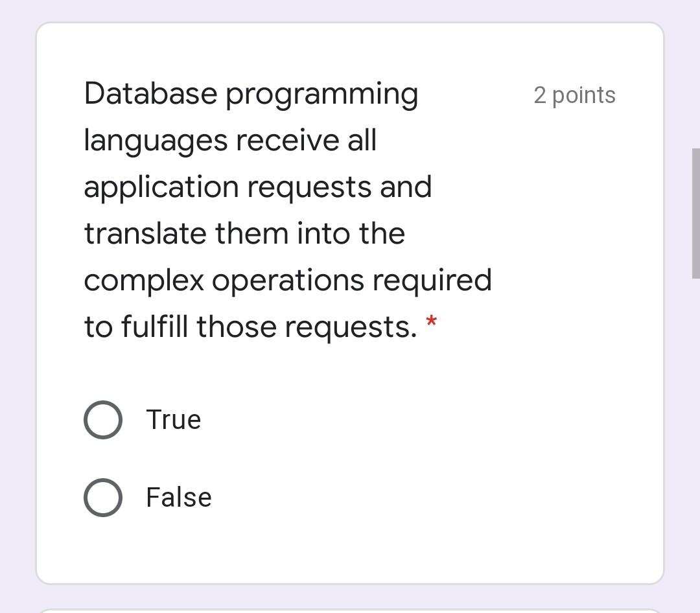
Task: Click the 2 points label
Action: coord(574,95)
